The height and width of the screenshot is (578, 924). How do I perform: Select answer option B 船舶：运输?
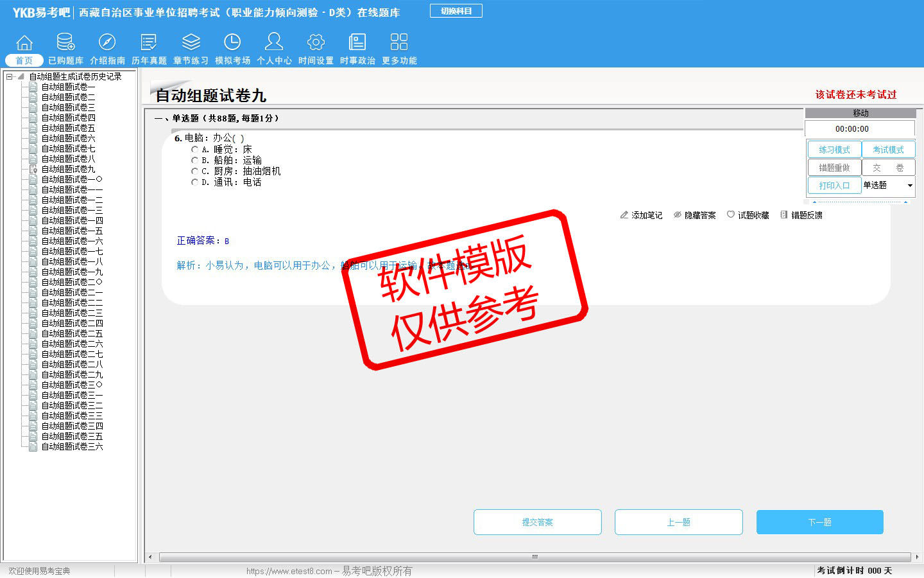pos(194,161)
